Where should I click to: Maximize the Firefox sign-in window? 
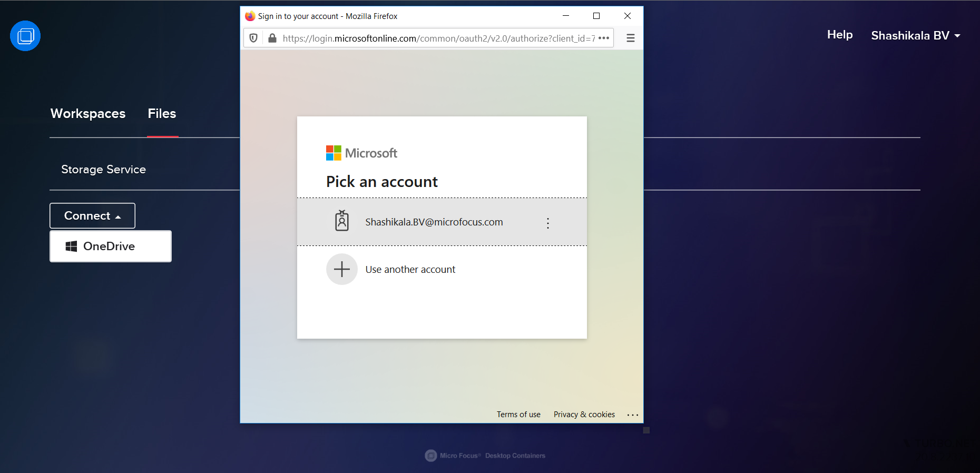tap(596, 16)
